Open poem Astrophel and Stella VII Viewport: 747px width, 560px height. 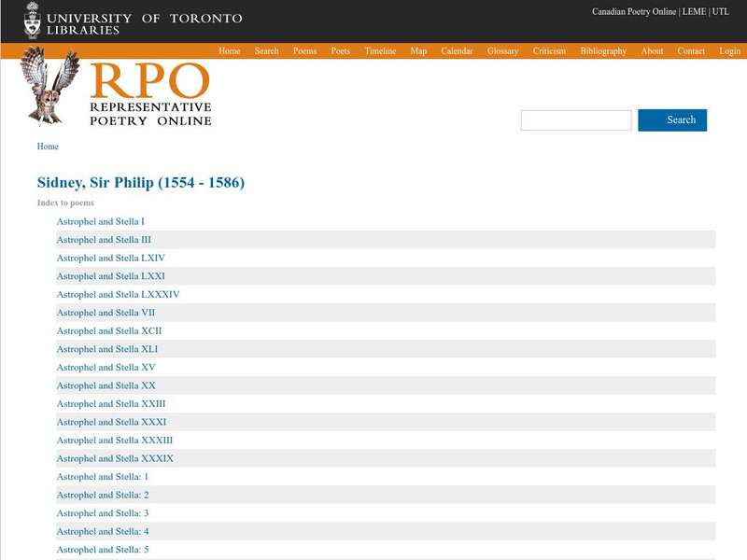106,313
